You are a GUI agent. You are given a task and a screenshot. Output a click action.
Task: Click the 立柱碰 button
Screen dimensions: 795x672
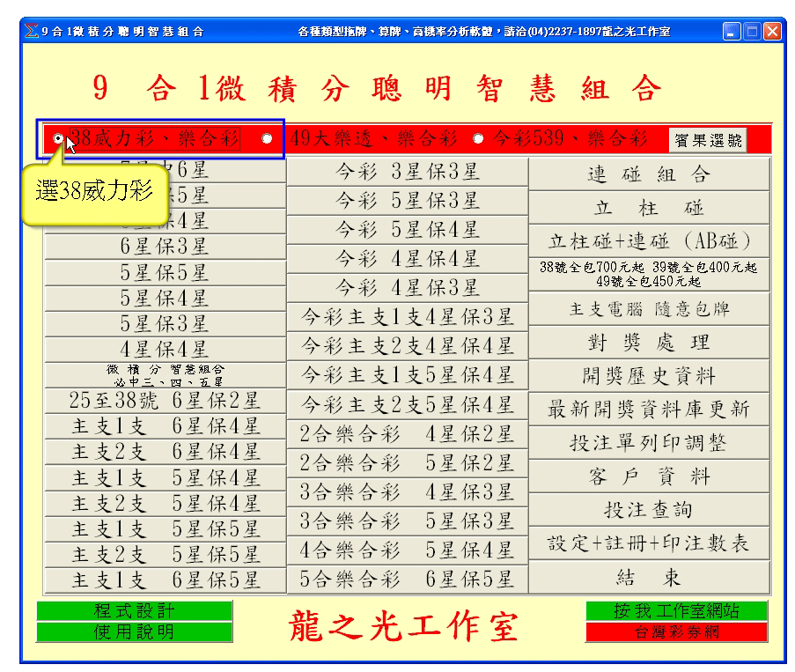point(649,208)
